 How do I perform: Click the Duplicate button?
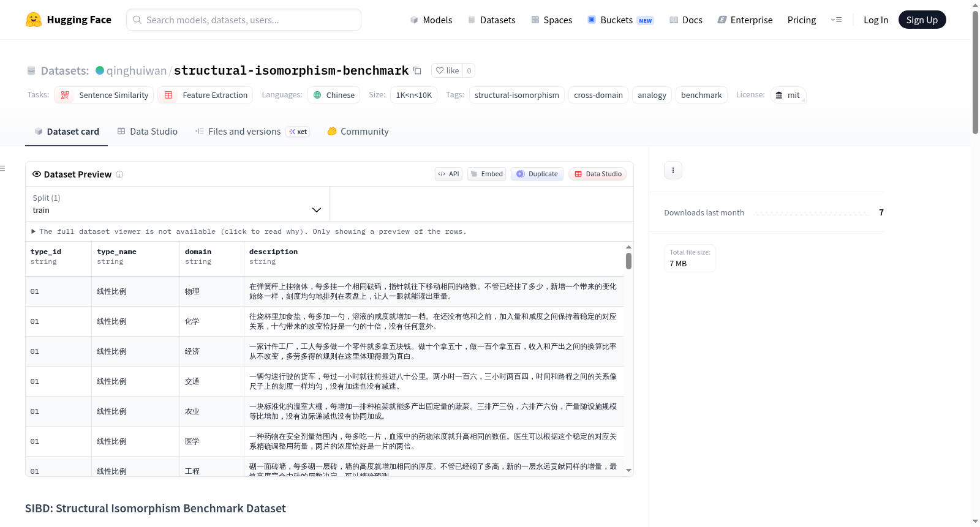pyautogui.click(x=537, y=174)
